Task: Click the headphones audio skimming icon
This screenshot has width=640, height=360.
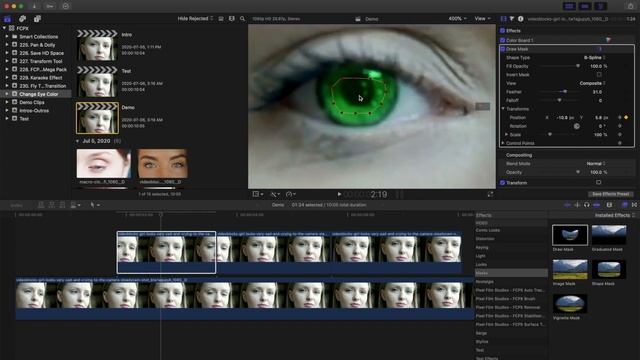Action: (x=587, y=205)
